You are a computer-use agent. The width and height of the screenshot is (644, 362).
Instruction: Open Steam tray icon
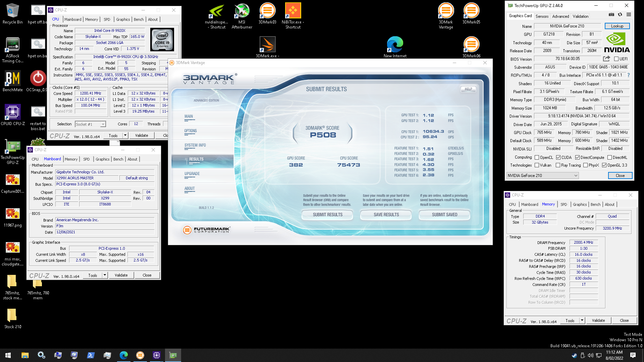[574, 355]
